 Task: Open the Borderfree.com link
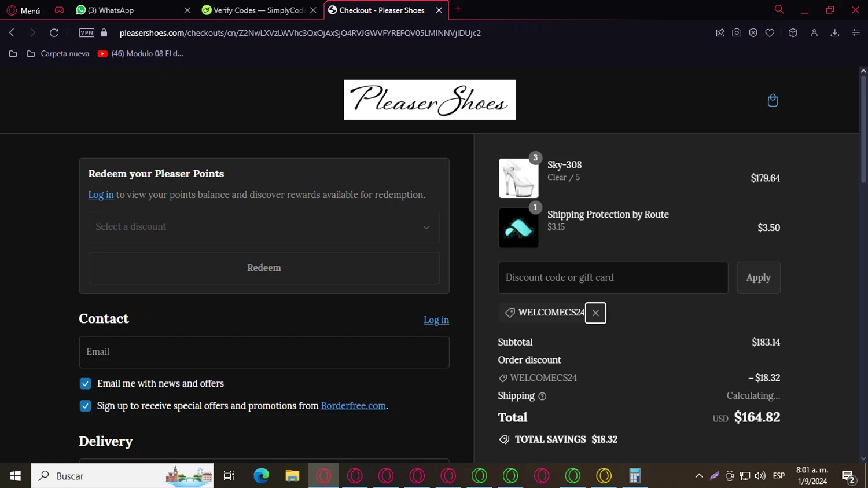pyautogui.click(x=353, y=406)
